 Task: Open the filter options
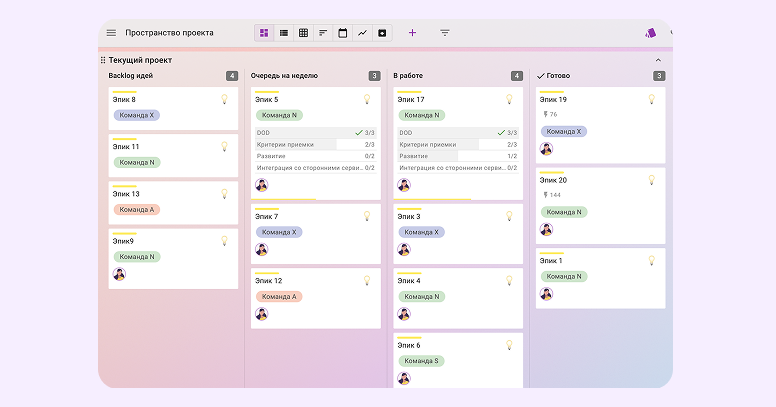click(x=445, y=33)
